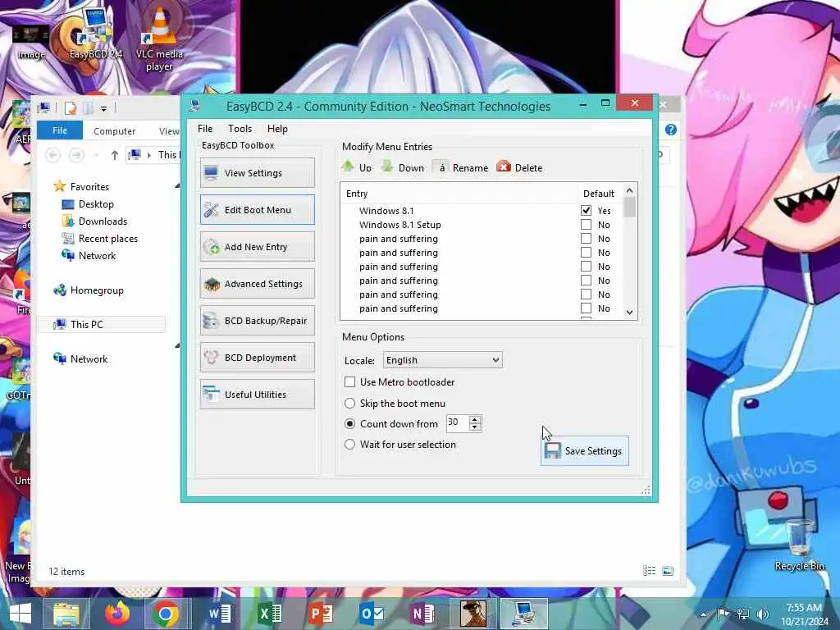Check default box for Windows 8.1 Setup
This screenshot has width=840, height=630.
click(586, 225)
